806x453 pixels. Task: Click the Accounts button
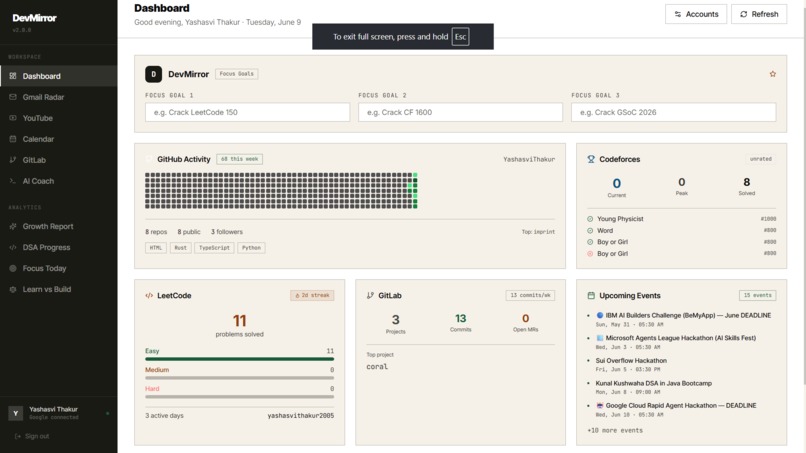click(696, 14)
